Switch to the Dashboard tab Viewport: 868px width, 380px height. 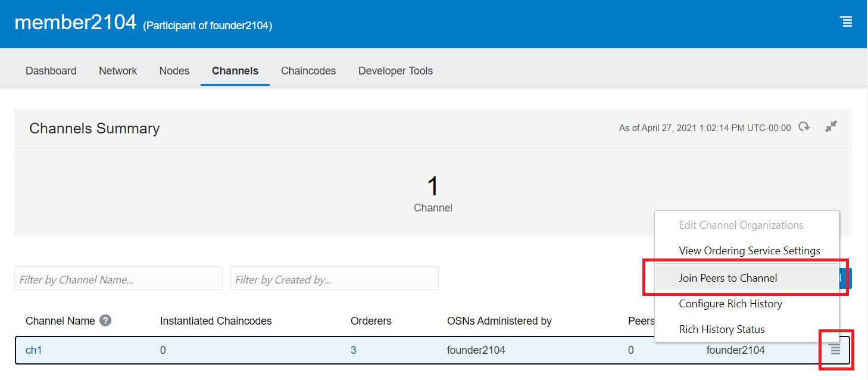pyautogui.click(x=51, y=71)
